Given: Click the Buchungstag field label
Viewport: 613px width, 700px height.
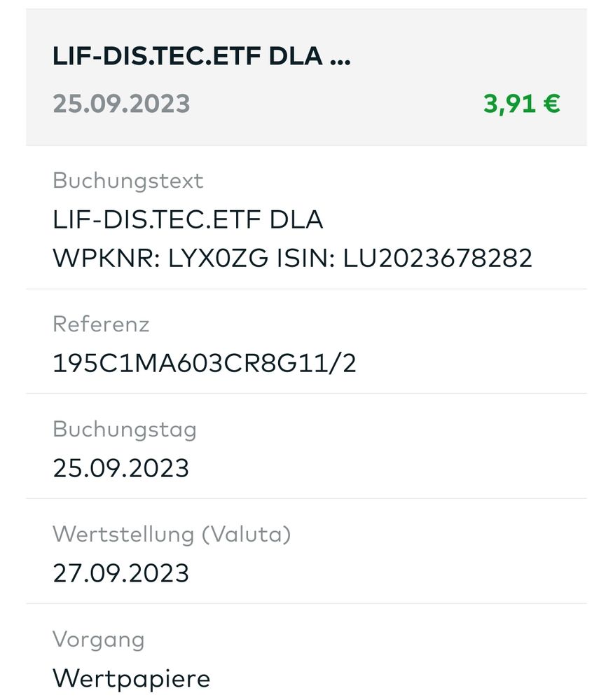Looking at the screenshot, I should point(125,429).
